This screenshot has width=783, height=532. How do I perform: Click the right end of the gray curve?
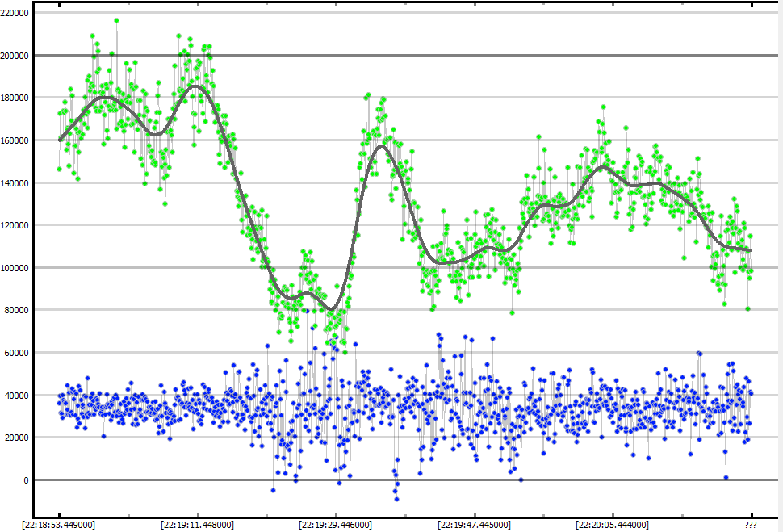(751, 250)
